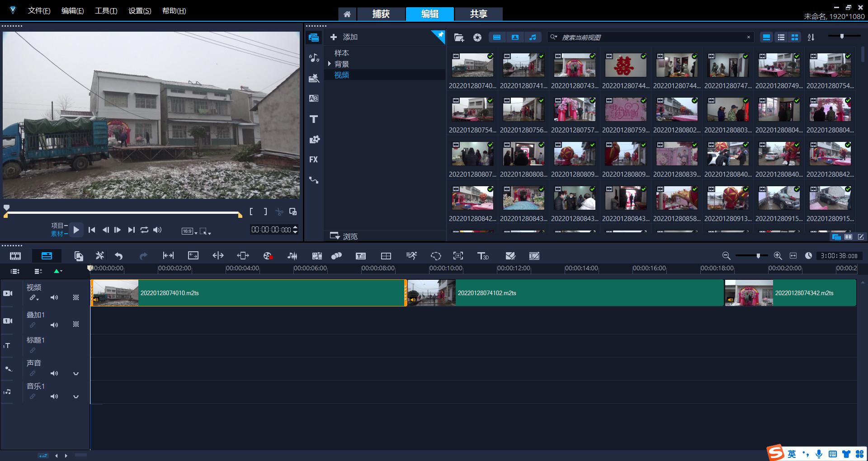
Task: Click the preview scrubber bar
Action: (x=123, y=213)
